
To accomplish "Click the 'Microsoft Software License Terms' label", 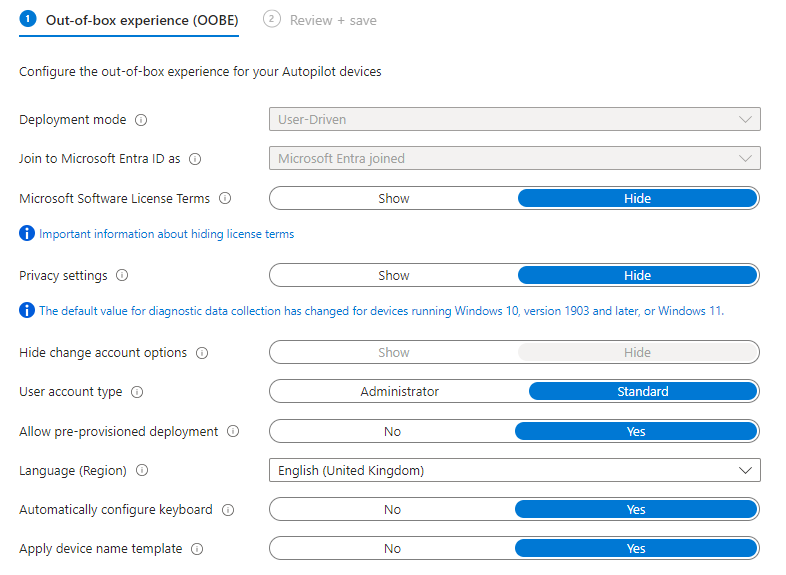I will tap(114, 199).
